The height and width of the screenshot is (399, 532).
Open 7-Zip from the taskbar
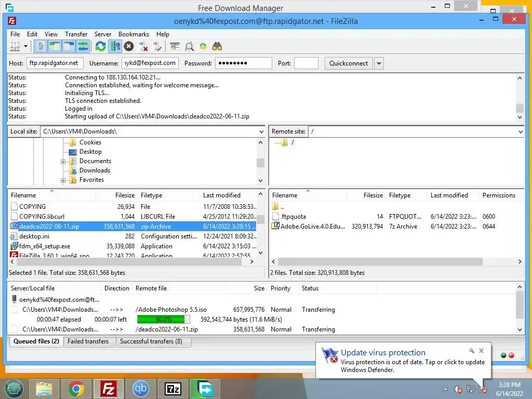(172, 389)
